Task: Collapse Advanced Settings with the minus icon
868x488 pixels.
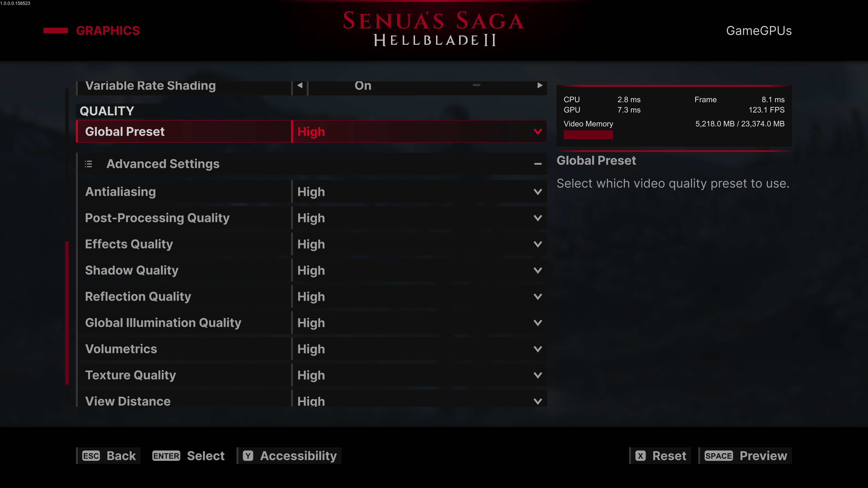Action: (x=538, y=164)
